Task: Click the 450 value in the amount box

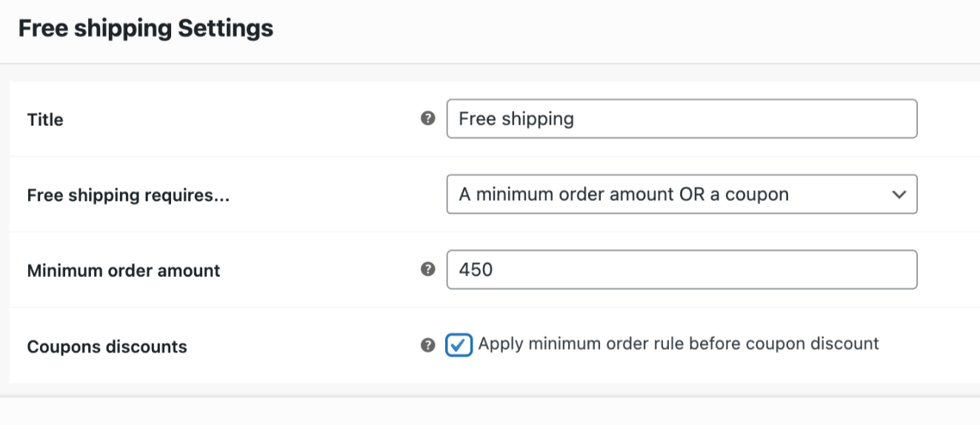Action: click(476, 270)
